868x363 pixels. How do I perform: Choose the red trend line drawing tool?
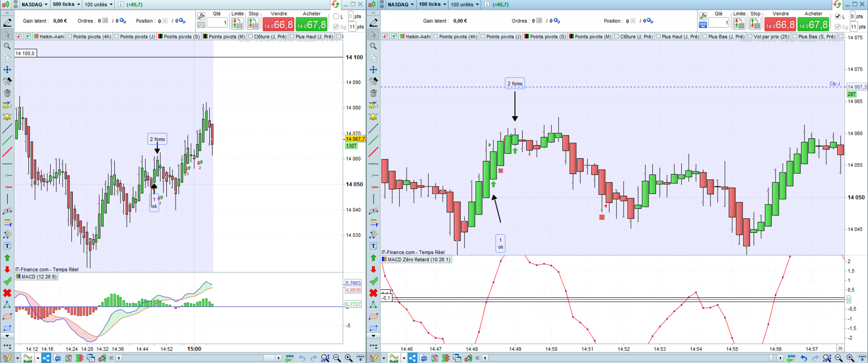7,152
